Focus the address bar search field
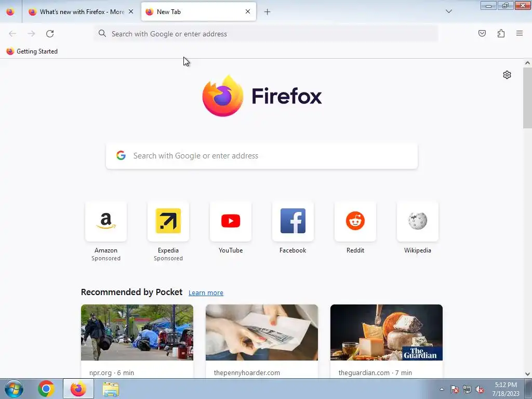This screenshot has width=532, height=399. click(266, 34)
